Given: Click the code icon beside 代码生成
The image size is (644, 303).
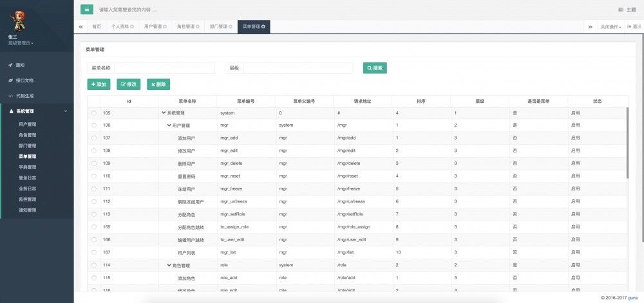Looking at the screenshot, I should coord(10,96).
